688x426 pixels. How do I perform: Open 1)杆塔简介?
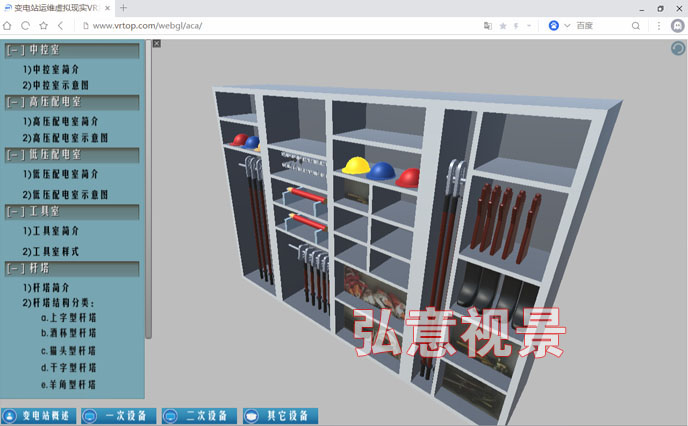[46, 288]
